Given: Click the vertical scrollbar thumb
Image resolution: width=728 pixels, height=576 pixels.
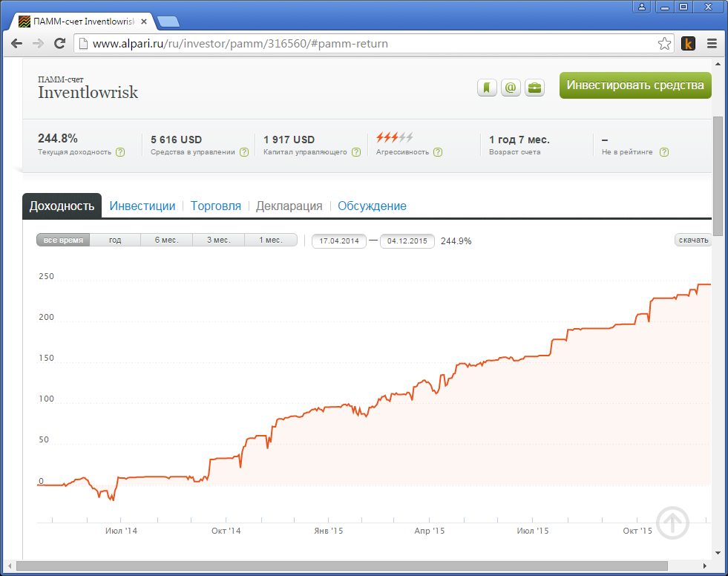Looking at the screenshot, I should [718, 176].
